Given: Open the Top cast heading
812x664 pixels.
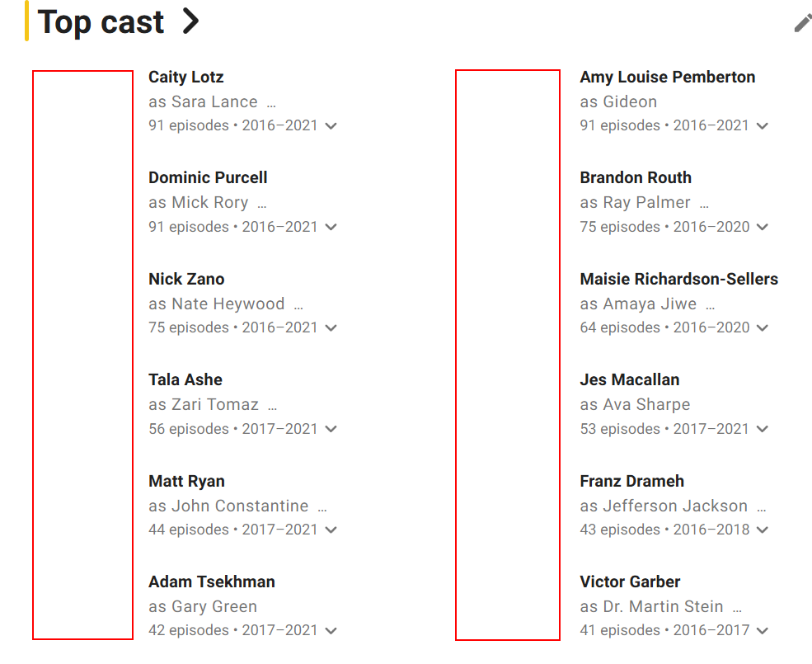Looking at the screenshot, I should 101,22.
